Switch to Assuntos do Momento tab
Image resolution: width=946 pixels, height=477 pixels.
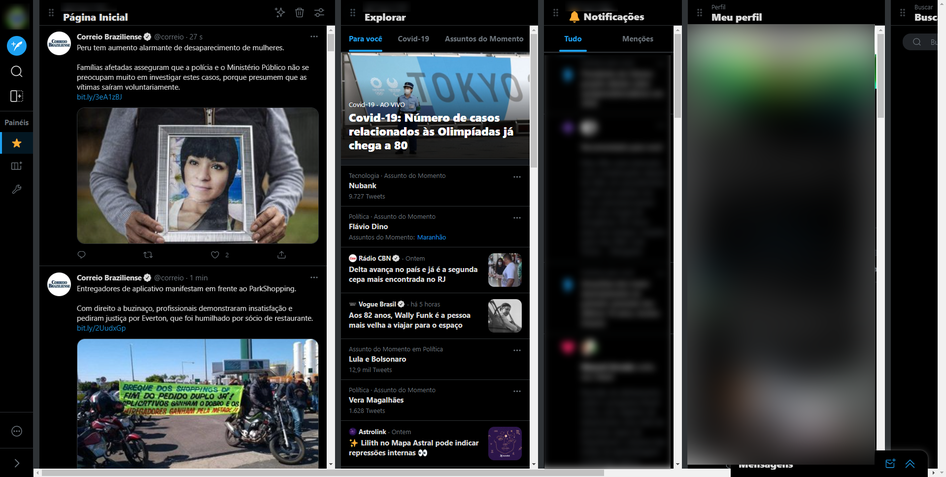(484, 39)
